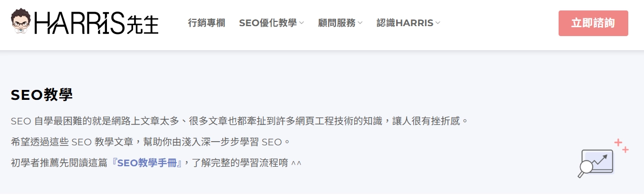
Task: Click the SEO教學 page heading
Action: click(42, 95)
